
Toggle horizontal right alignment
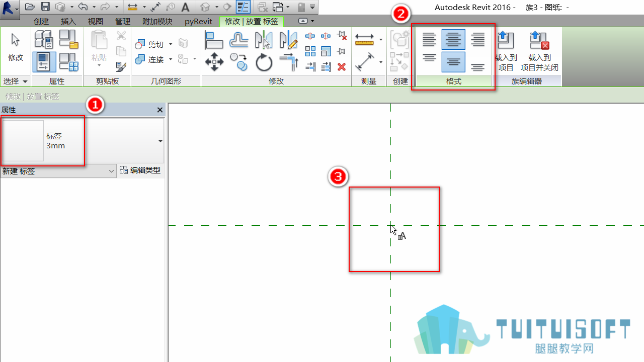pyautogui.click(x=478, y=39)
